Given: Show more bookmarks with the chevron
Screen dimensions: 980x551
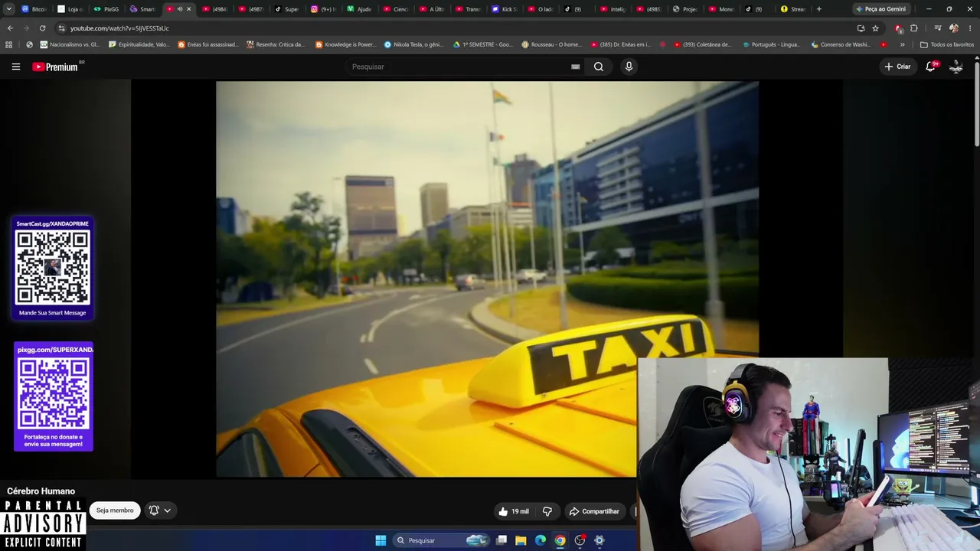Looking at the screenshot, I should pyautogui.click(x=902, y=44).
